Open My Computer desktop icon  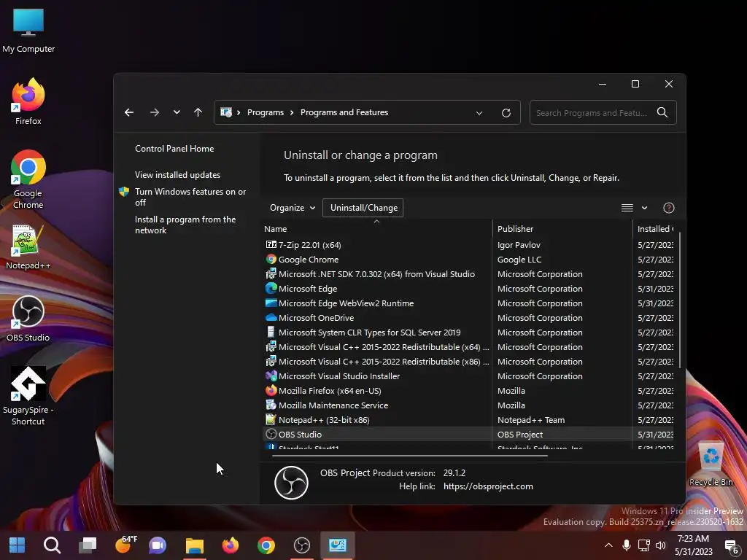(28, 31)
